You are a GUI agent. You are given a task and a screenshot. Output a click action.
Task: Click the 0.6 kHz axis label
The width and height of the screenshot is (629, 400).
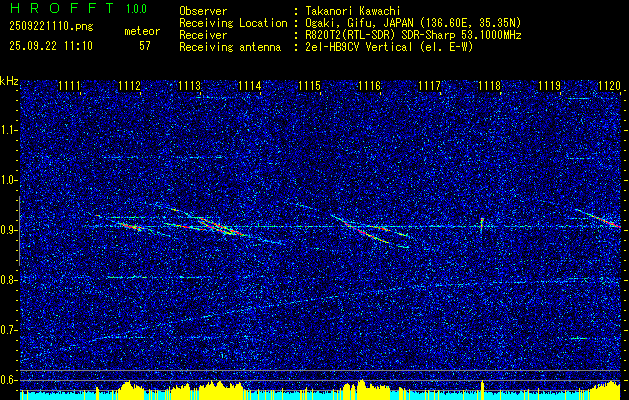point(9,380)
